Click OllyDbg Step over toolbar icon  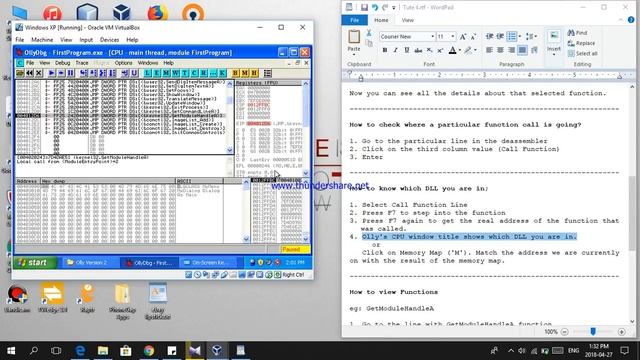coord(92,73)
